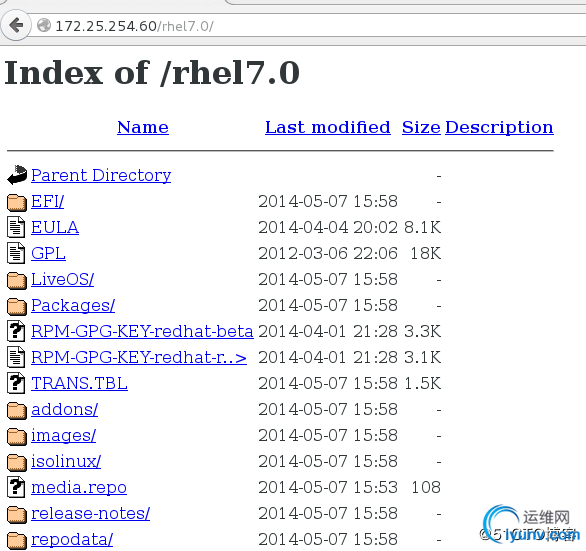Click the EULA size value 8.1K
586x551 pixels.
(423, 227)
